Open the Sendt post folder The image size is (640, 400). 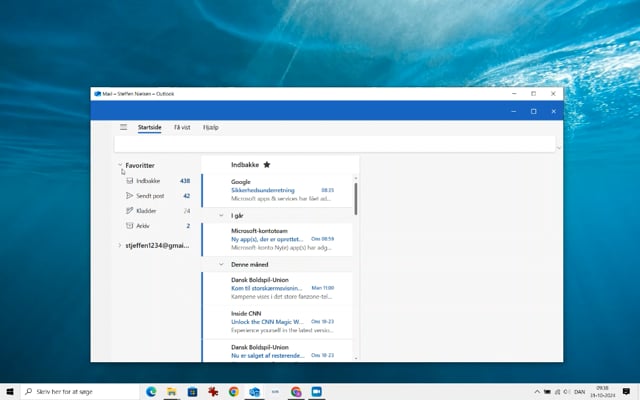click(x=150, y=196)
